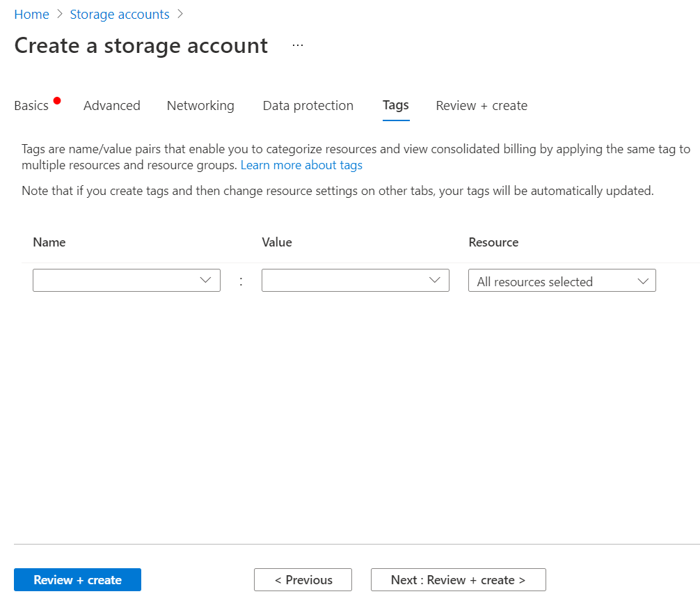Switch to the Basics tab
The image size is (700, 610).
pyautogui.click(x=31, y=106)
